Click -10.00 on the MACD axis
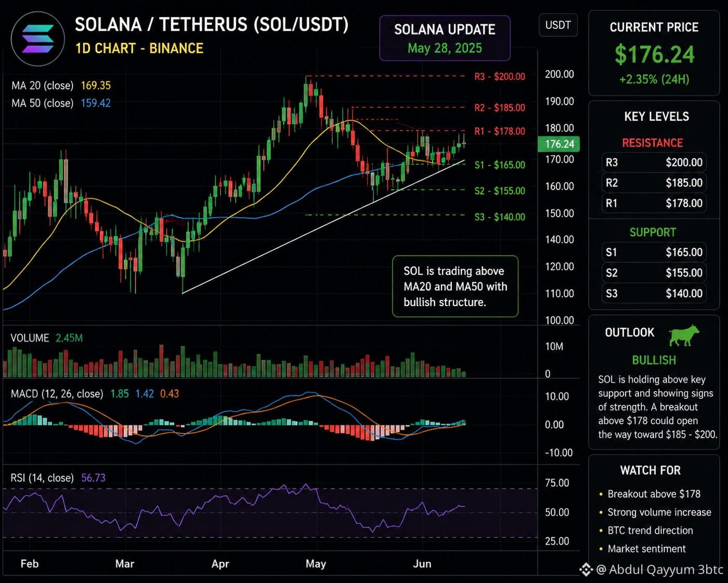Screen dimensions: 728x583 (559, 453)
